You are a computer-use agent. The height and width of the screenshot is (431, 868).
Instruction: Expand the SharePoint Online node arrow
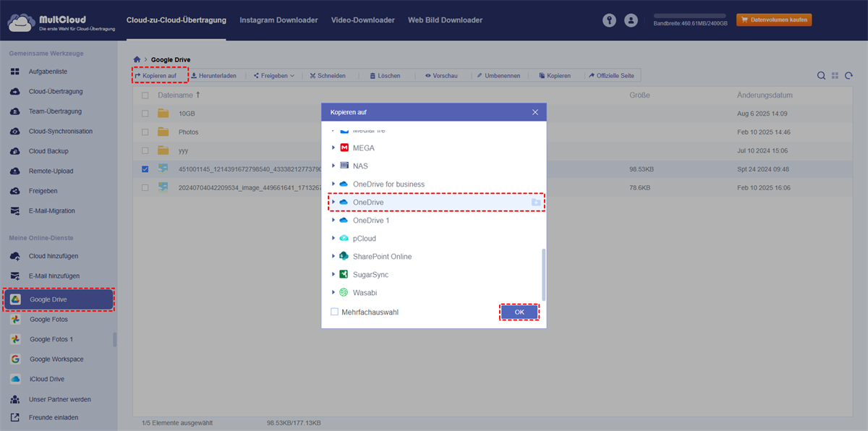333,256
